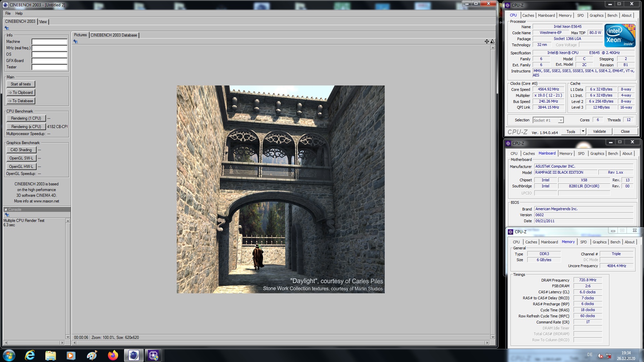The height and width of the screenshot is (362, 644).
Task: Collapse the Console panel header
Action: [6, 209]
